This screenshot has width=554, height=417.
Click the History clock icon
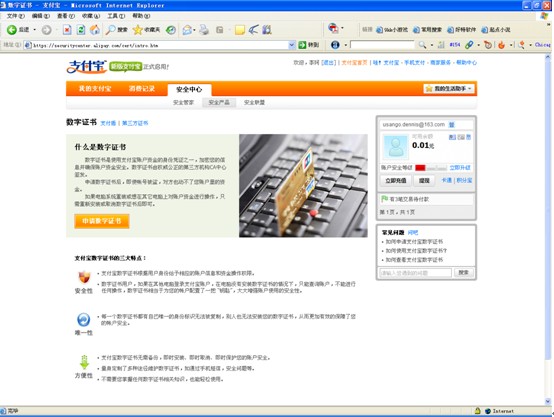[171, 30]
